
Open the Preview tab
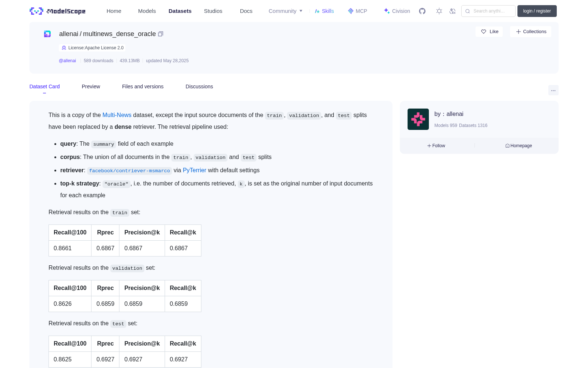[x=91, y=86]
